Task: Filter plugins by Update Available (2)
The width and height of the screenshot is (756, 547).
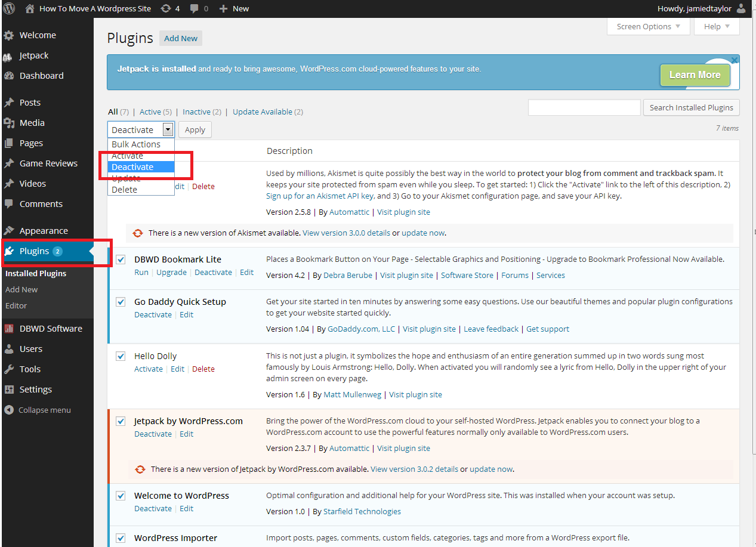Action: [268, 112]
